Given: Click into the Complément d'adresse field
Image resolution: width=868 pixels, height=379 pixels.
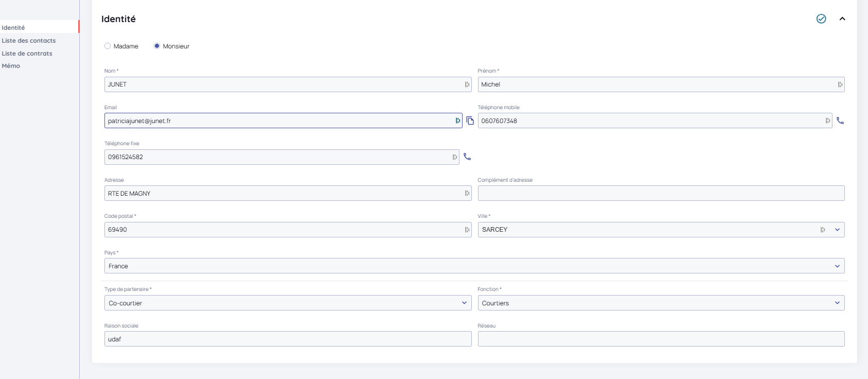Looking at the screenshot, I should click(661, 194).
